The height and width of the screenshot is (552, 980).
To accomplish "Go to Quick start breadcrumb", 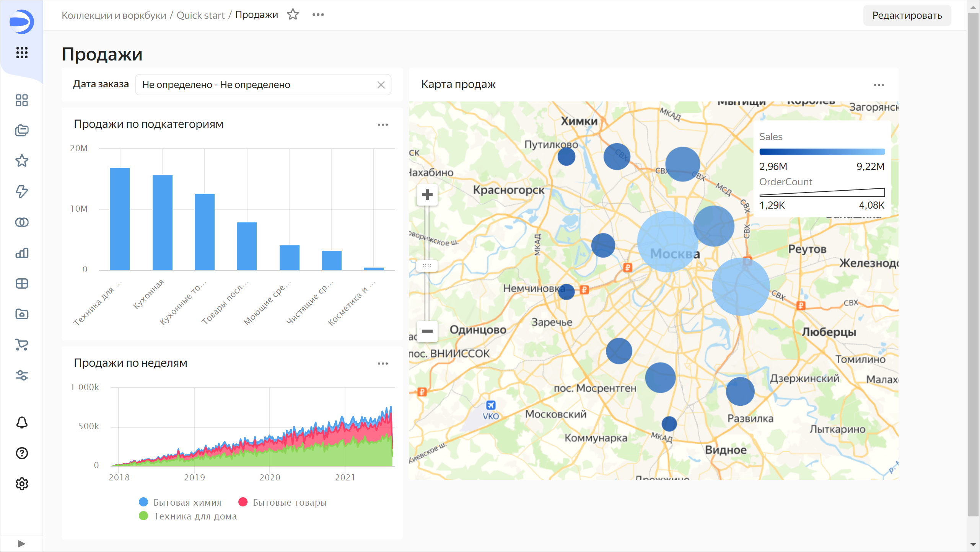I will [x=200, y=15].
